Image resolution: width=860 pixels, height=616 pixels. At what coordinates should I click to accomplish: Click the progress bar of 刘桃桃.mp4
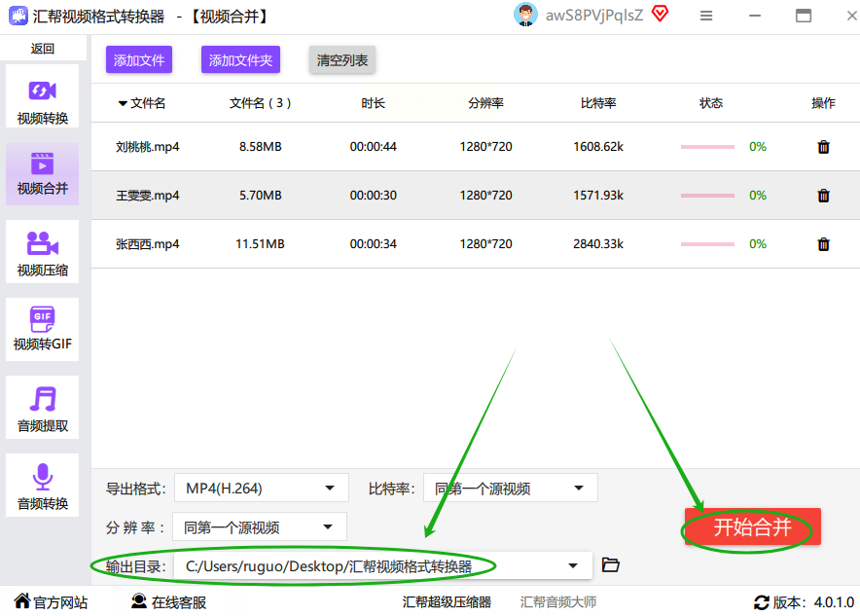tap(707, 147)
